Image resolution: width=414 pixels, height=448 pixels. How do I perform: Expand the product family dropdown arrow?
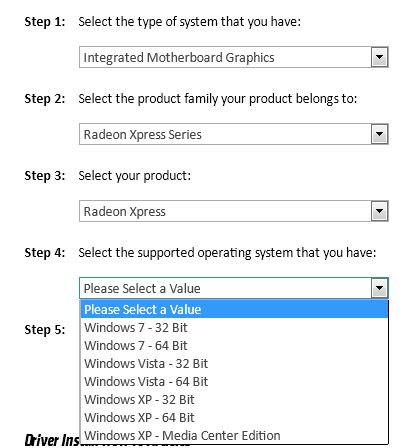point(379,134)
